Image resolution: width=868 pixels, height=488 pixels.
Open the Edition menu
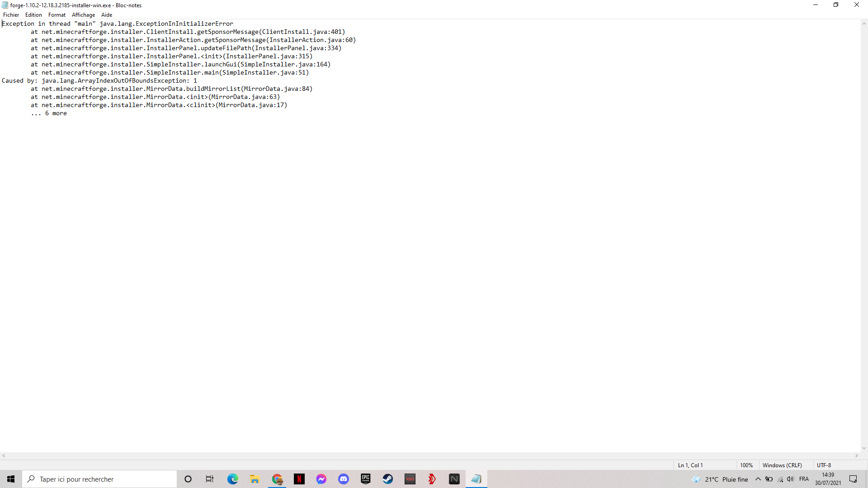coord(33,15)
